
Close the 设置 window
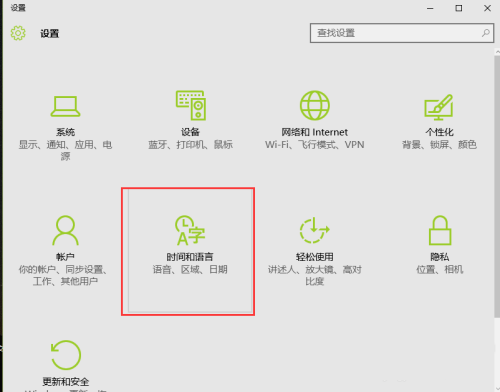click(487, 8)
